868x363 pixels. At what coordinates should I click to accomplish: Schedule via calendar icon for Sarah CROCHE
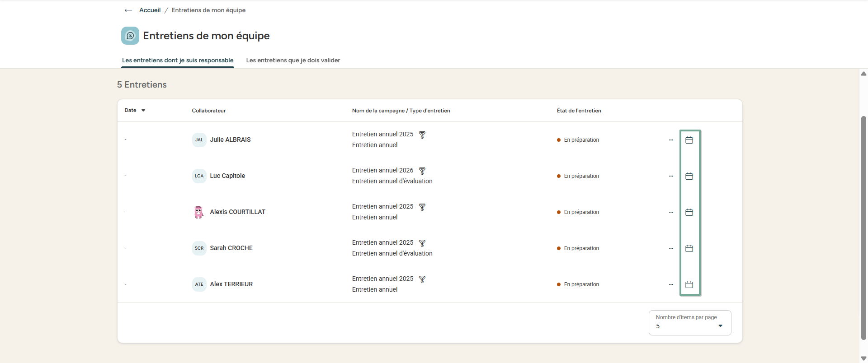pos(689,248)
